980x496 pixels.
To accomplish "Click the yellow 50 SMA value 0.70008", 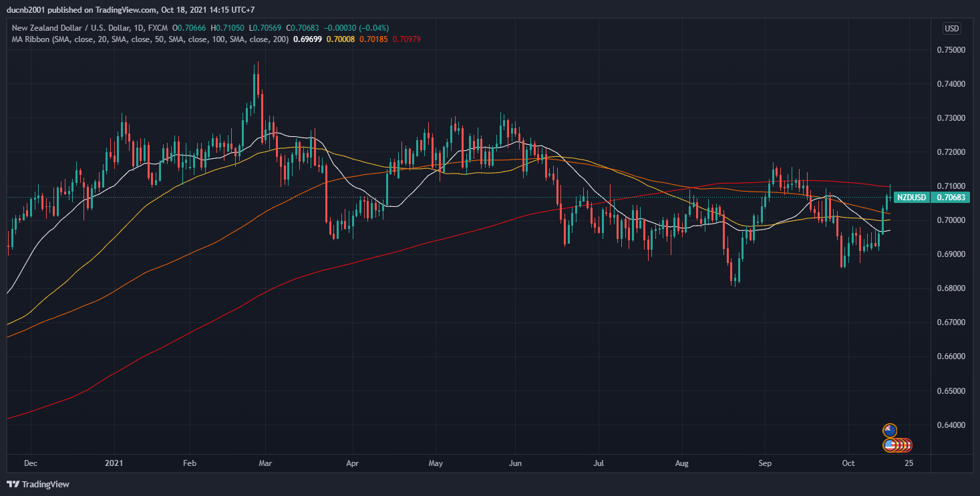I will tap(342, 39).
